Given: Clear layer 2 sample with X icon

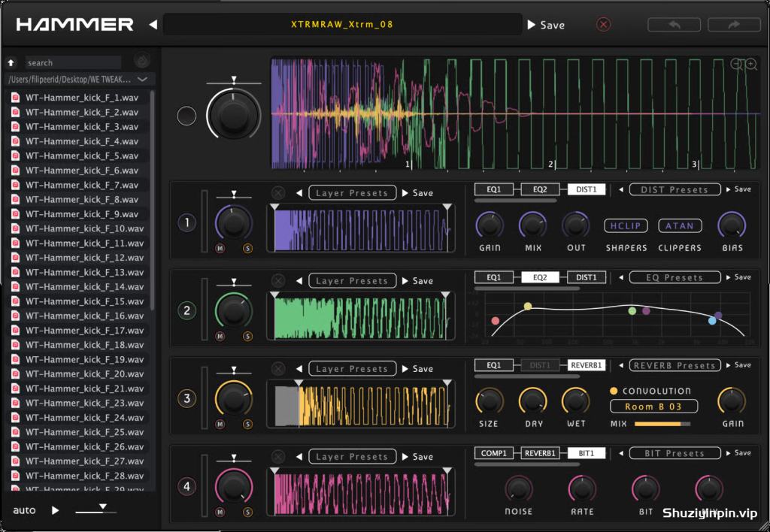Looking at the screenshot, I should coord(278,281).
